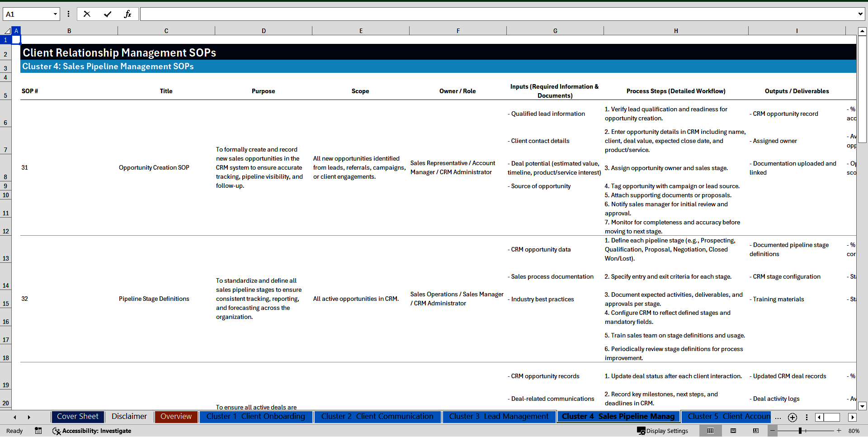Open the sheet tabs ellipsis menu near the plus
This screenshot has height=437, width=868.
coord(807,418)
